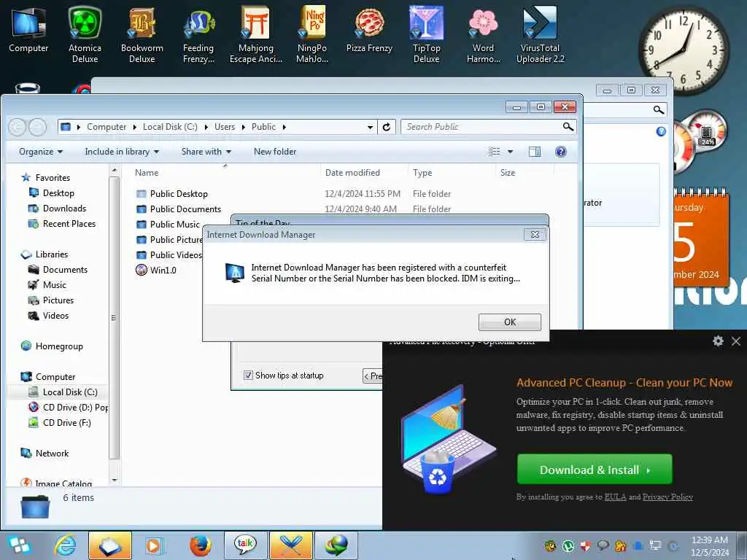Click the Explorer back navigation arrow
Image resolution: width=747 pixels, height=560 pixels.
pos(18,127)
